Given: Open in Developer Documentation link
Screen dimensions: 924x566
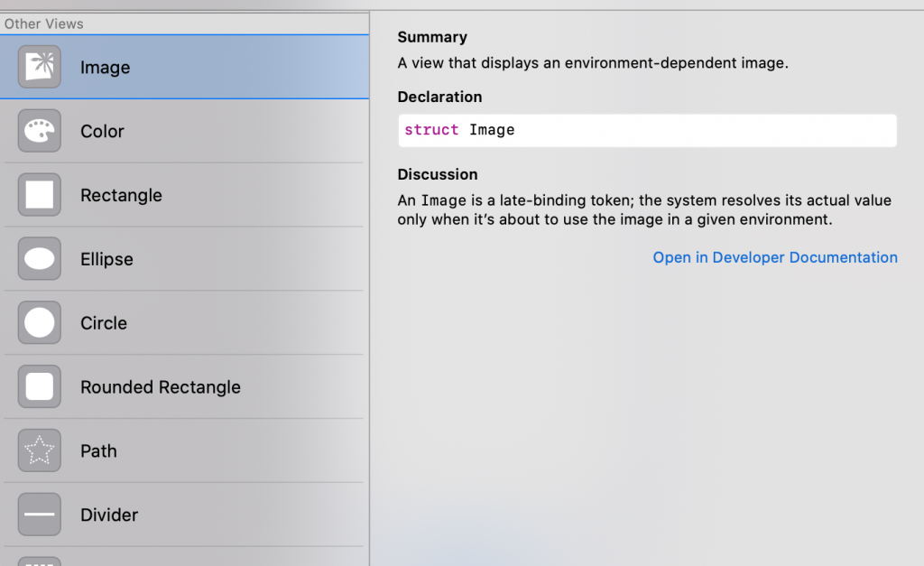Looking at the screenshot, I should click(x=774, y=257).
